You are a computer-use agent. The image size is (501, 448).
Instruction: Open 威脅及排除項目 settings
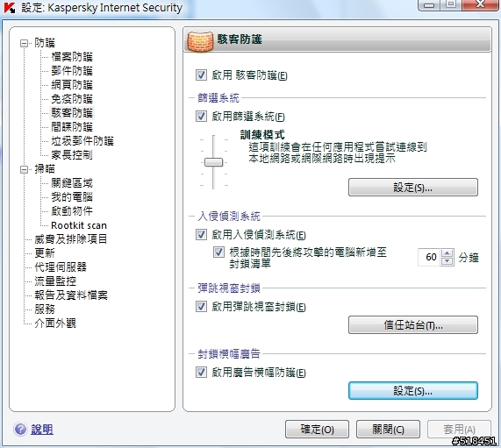(x=70, y=239)
